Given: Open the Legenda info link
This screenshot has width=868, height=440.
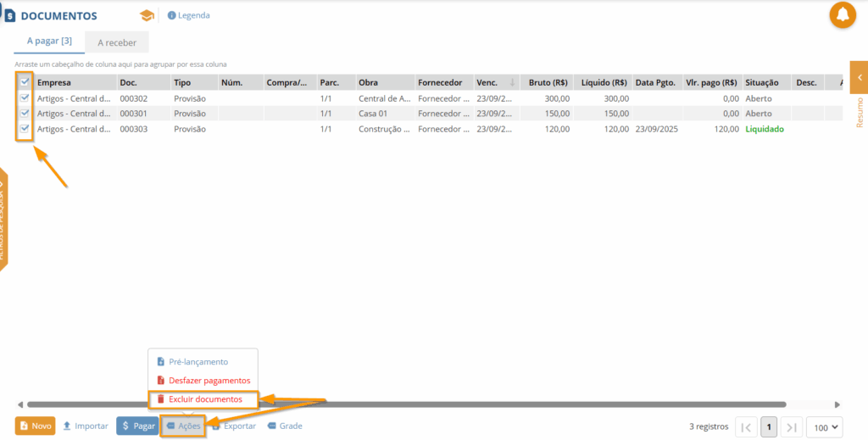Looking at the screenshot, I should [x=189, y=15].
